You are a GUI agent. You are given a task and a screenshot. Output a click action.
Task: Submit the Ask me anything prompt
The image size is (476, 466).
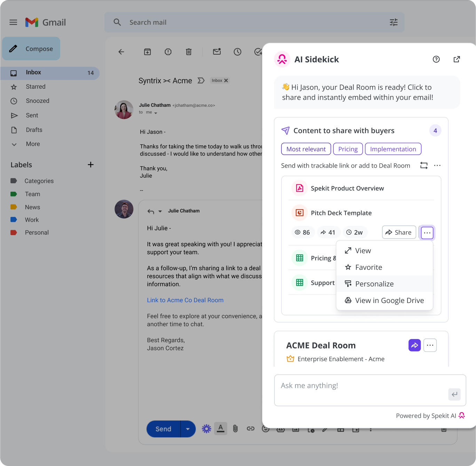pos(454,394)
